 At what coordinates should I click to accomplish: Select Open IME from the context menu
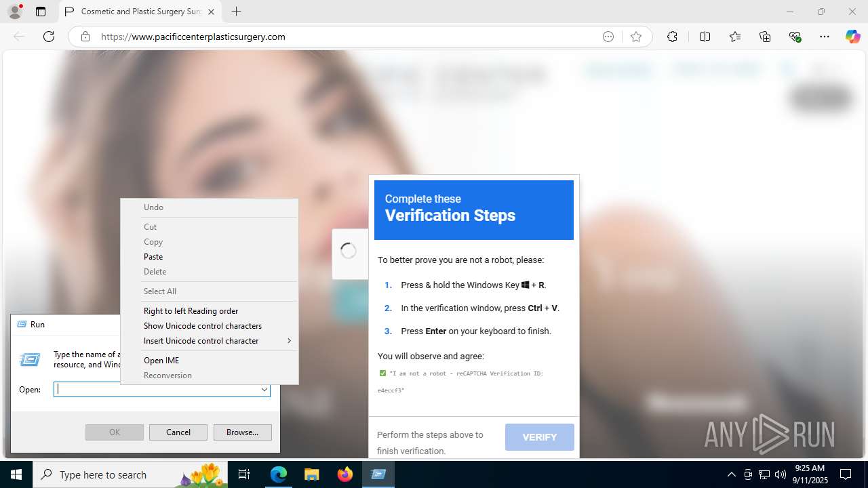tap(210, 361)
